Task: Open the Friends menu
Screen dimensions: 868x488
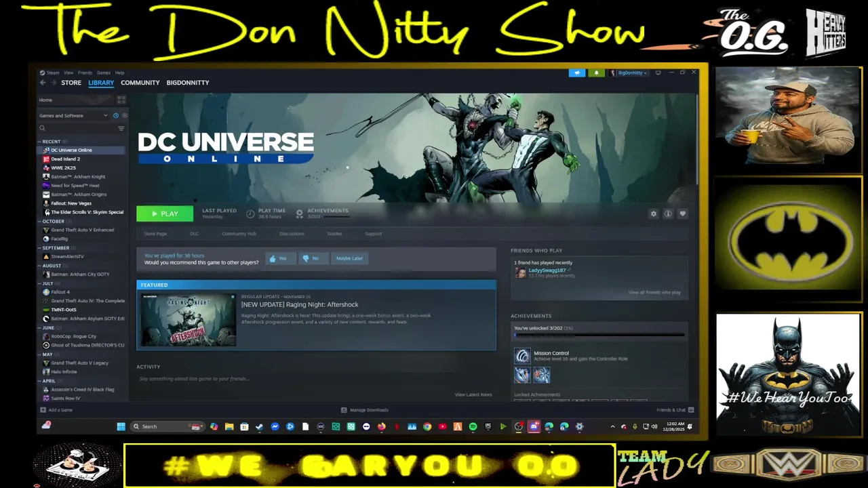Action: [x=85, y=73]
